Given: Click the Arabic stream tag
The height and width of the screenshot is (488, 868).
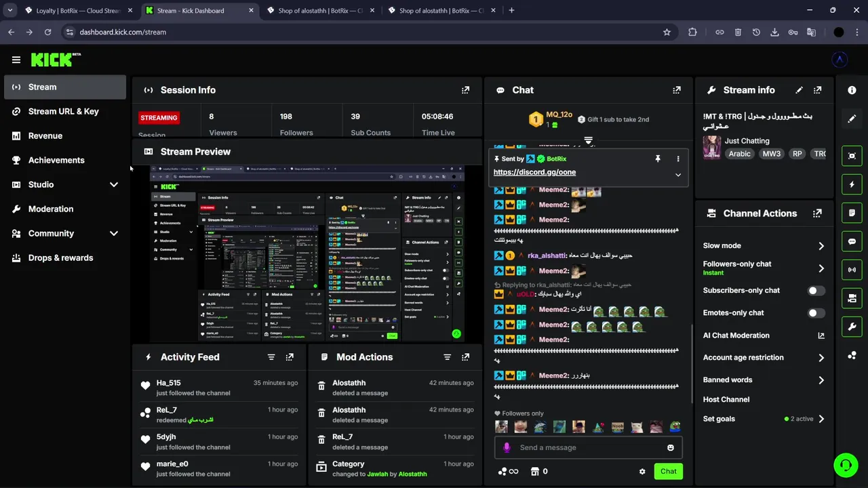Looking at the screenshot, I should 739,154.
